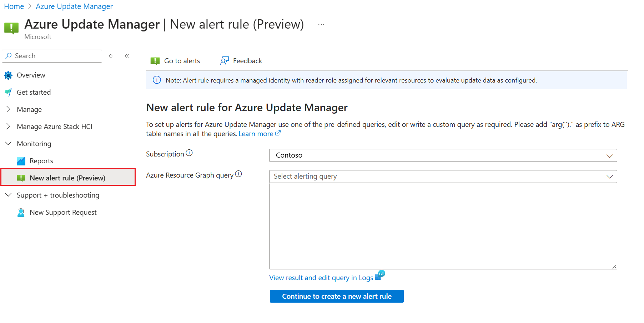This screenshot has height=323, width=644.
Task: Open the ellipsis more options menu
Action: tap(321, 24)
